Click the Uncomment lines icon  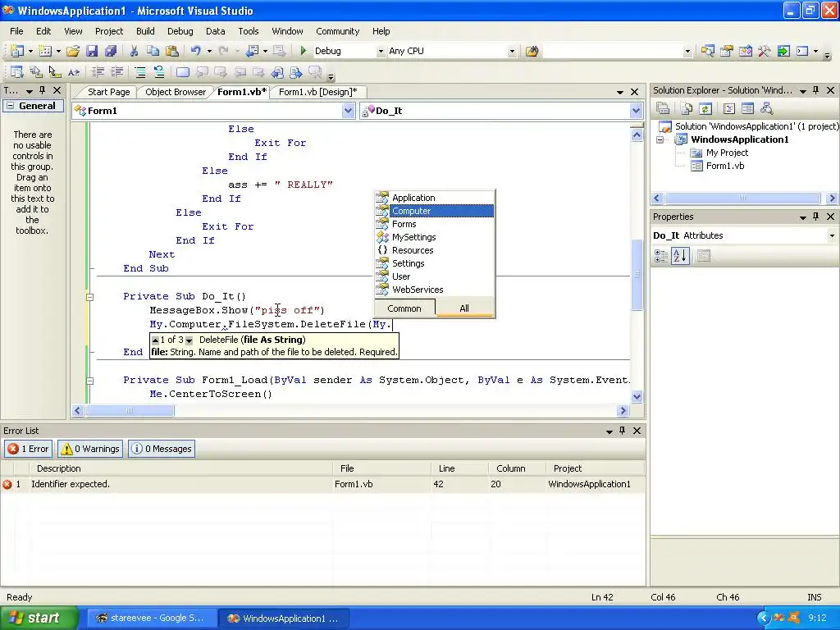(x=159, y=72)
